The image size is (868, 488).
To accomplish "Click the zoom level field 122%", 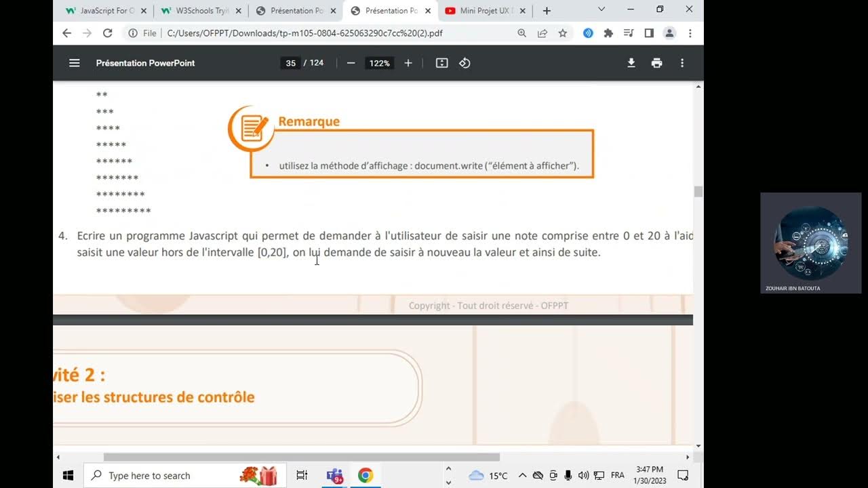I will 379,63.
